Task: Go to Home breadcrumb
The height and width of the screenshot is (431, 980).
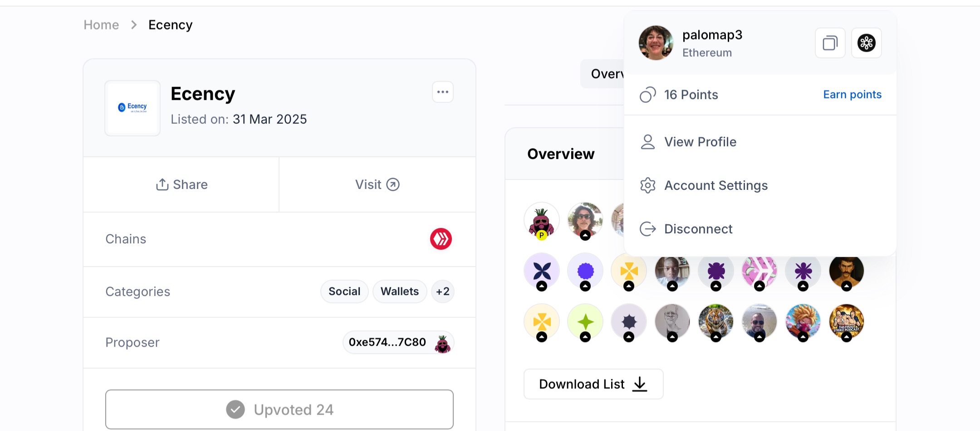Action: (101, 25)
